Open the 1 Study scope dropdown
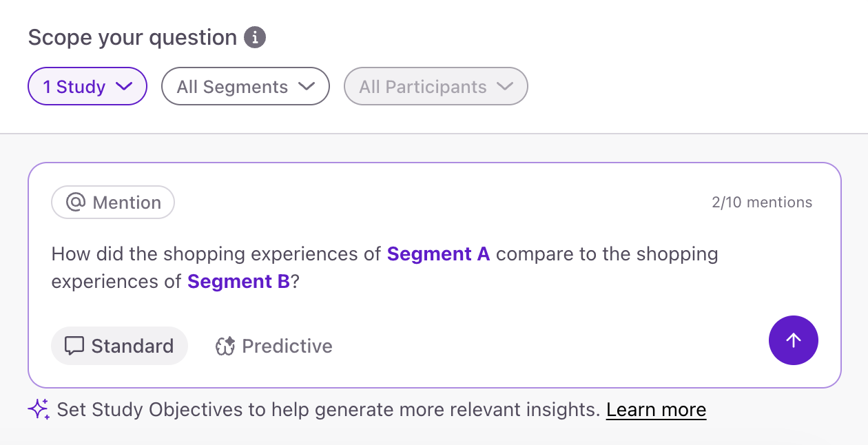868x445 pixels. click(87, 87)
